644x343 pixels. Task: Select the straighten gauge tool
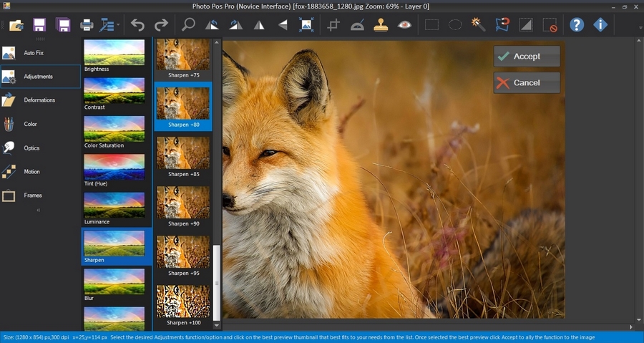357,26
